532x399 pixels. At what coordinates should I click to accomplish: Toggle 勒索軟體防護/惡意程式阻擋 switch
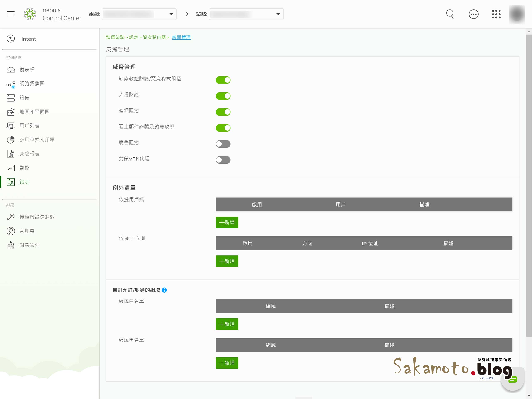click(x=223, y=80)
